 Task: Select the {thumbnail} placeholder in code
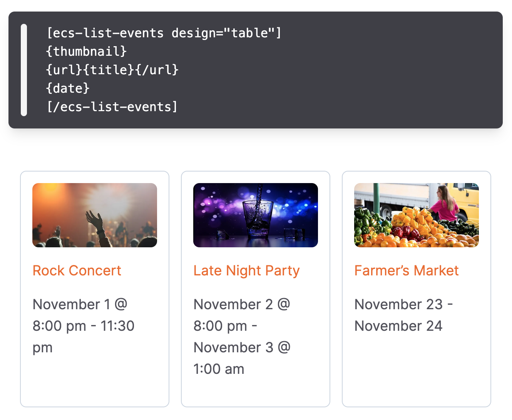tap(86, 52)
